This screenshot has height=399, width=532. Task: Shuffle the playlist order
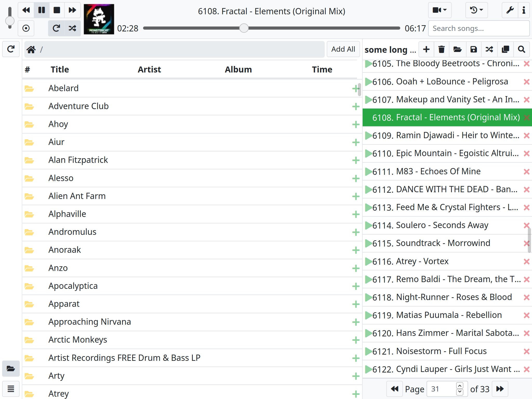489,49
